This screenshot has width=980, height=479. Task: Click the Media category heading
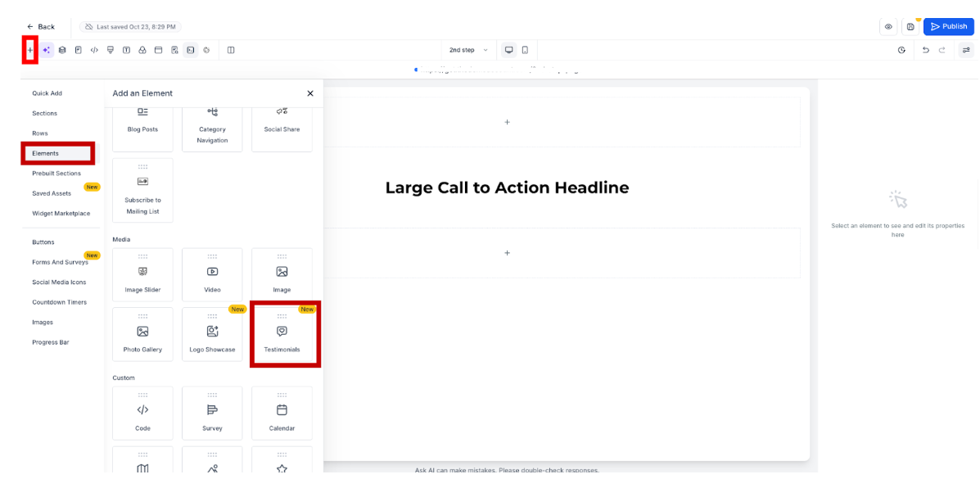point(121,239)
